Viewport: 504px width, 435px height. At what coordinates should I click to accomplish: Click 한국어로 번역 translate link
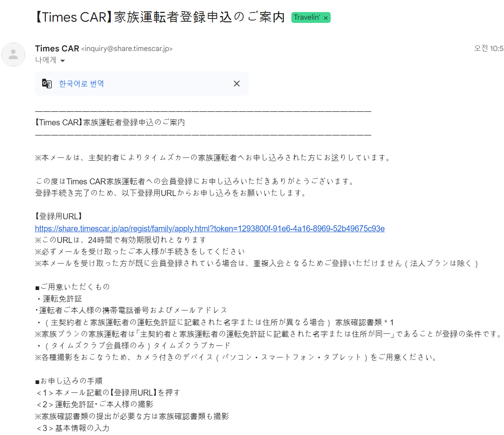(81, 84)
